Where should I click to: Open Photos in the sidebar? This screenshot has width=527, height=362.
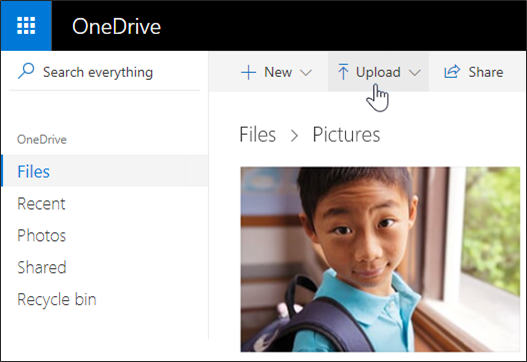[x=41, y=235]
